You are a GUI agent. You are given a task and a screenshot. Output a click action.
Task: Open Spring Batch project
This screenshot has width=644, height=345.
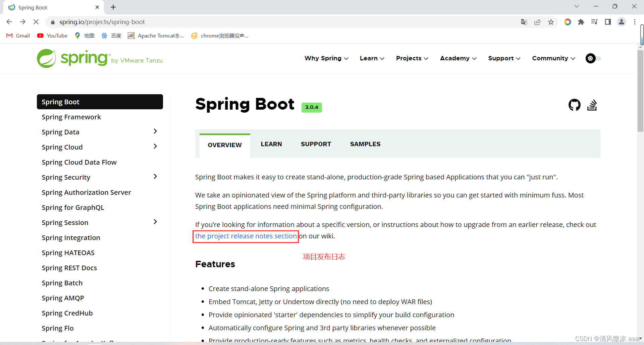click(x=62, y=283)
